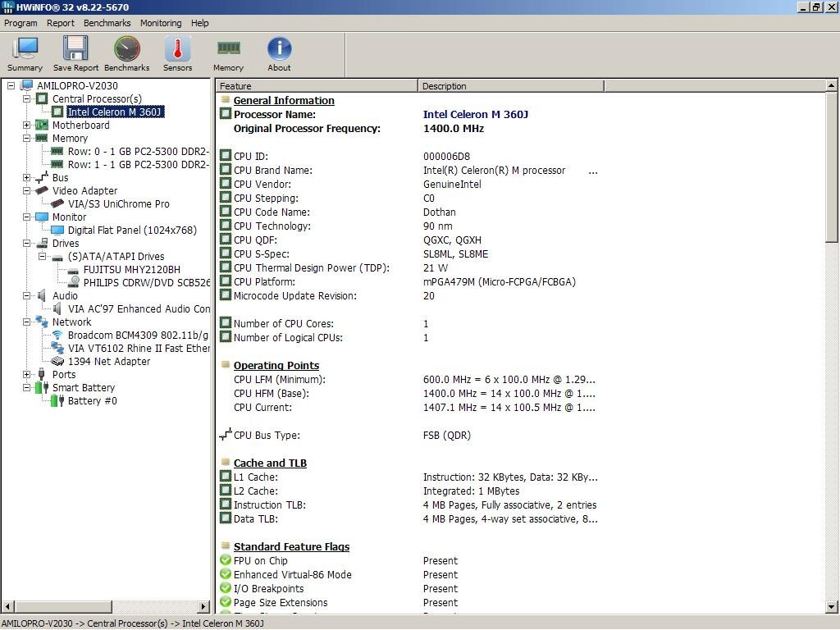Screen dimensions: 840x630
Task: Click the Save Report floppy icon
Action: tap(75, 48)
